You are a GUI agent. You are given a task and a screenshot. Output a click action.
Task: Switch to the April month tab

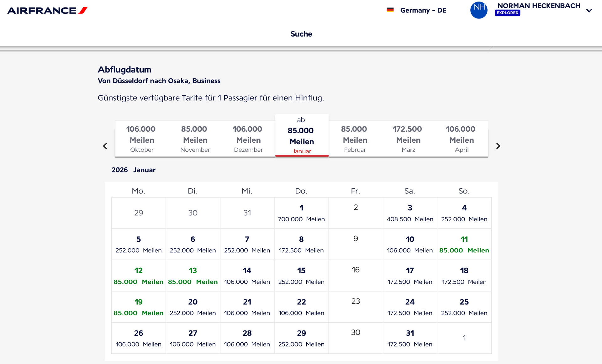[462, 139]
